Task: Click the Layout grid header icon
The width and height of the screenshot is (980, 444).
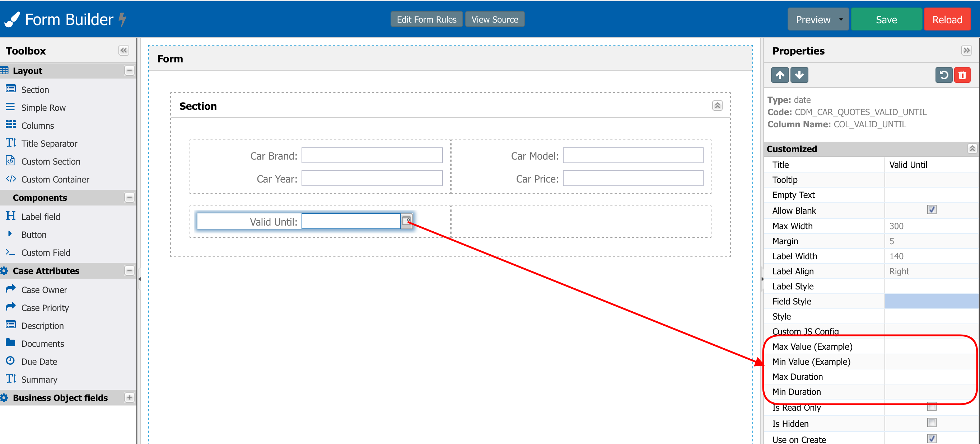Action: point(5,70)
